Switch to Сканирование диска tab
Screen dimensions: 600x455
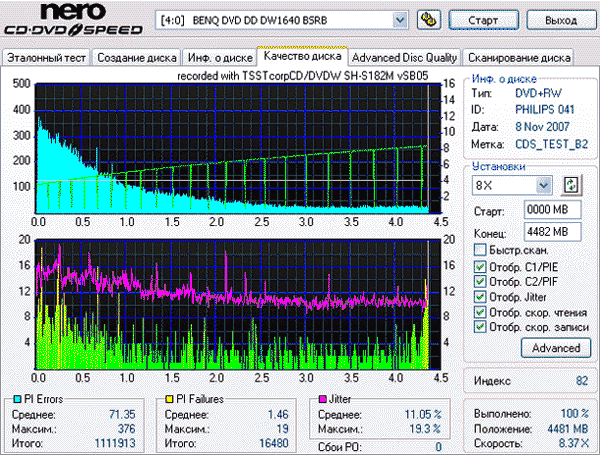click(519, 58)
